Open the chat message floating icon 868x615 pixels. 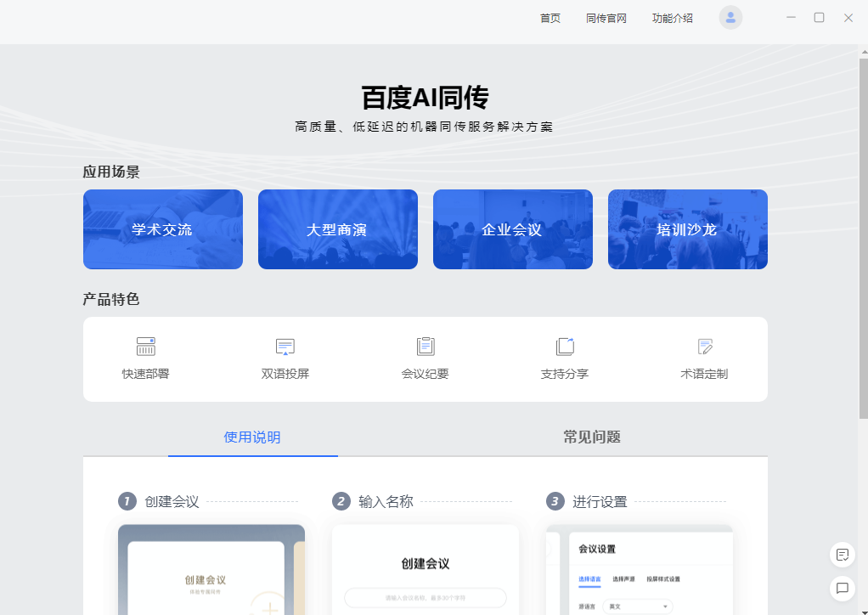[842, 588]
